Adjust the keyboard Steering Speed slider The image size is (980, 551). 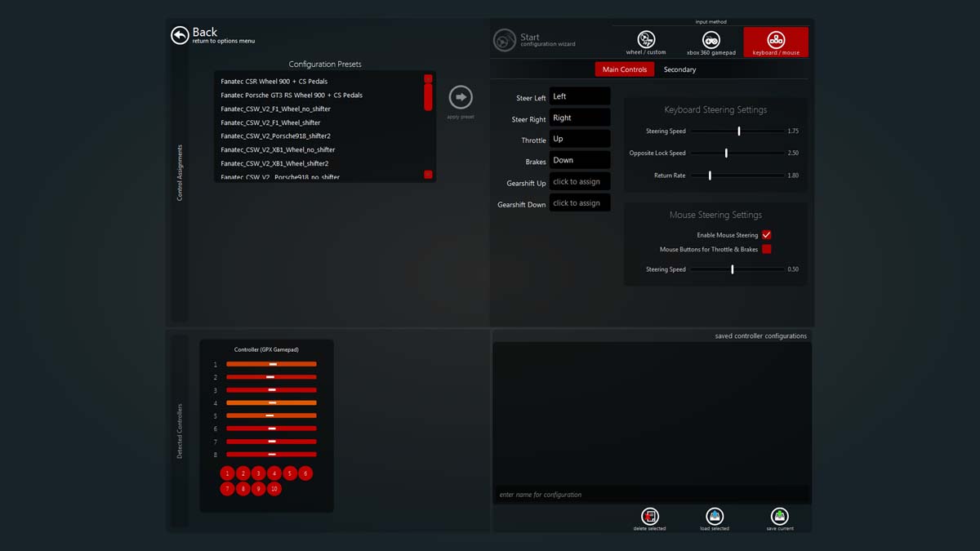[x=738, y=131]
